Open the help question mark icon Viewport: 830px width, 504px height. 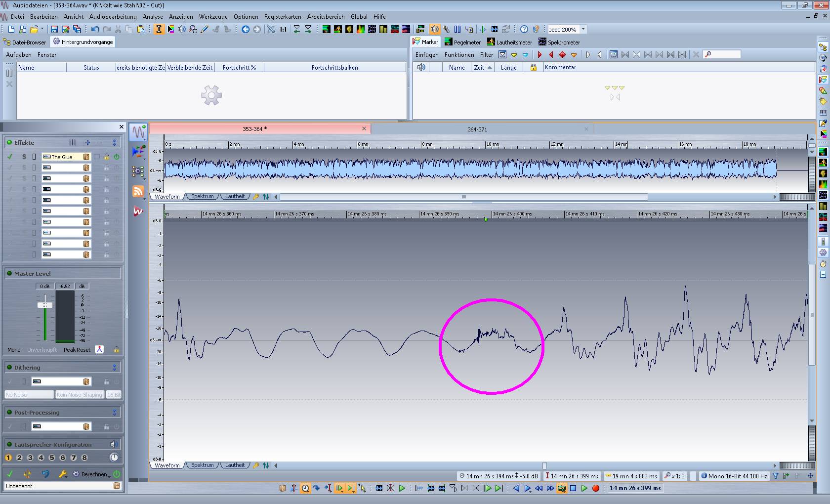point(524,30)
